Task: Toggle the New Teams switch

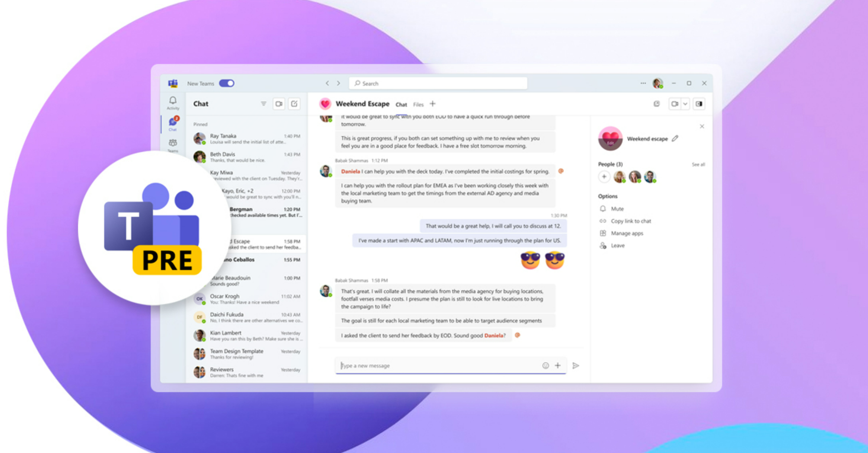Action: (226, 83)
